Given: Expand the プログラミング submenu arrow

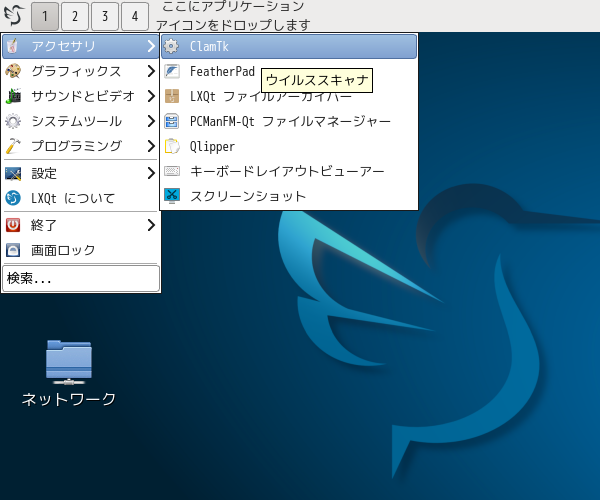Looking at the screenshot, I should 151,146.
